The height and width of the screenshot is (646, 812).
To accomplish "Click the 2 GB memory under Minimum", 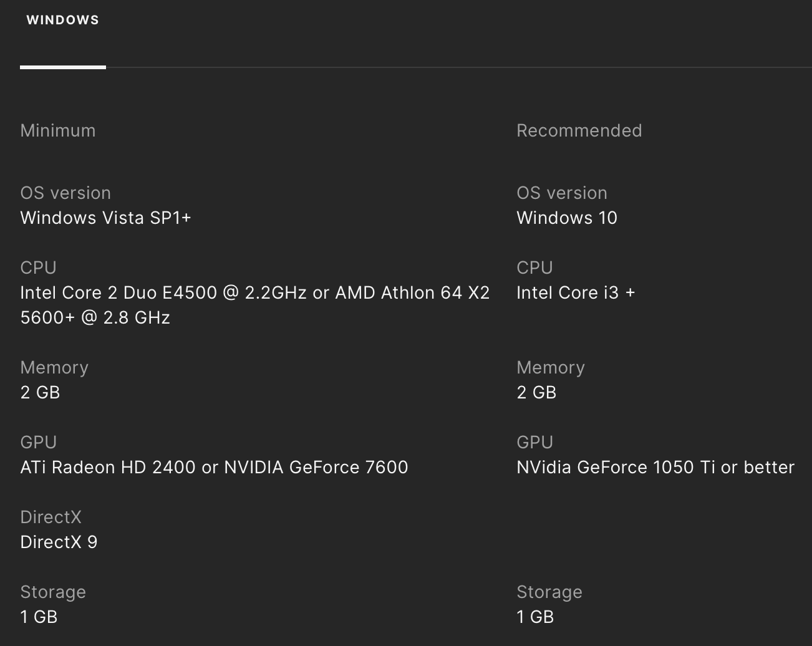I will (x=40, y=392).
